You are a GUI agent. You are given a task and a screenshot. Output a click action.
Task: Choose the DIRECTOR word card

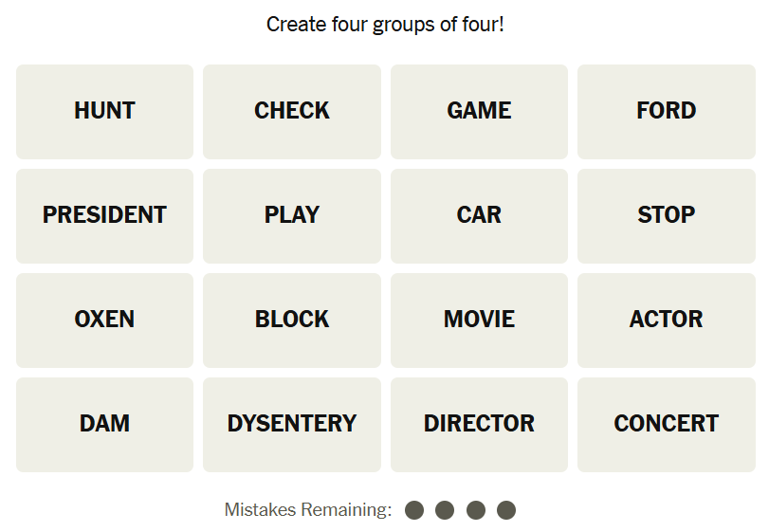coord(479,424)
